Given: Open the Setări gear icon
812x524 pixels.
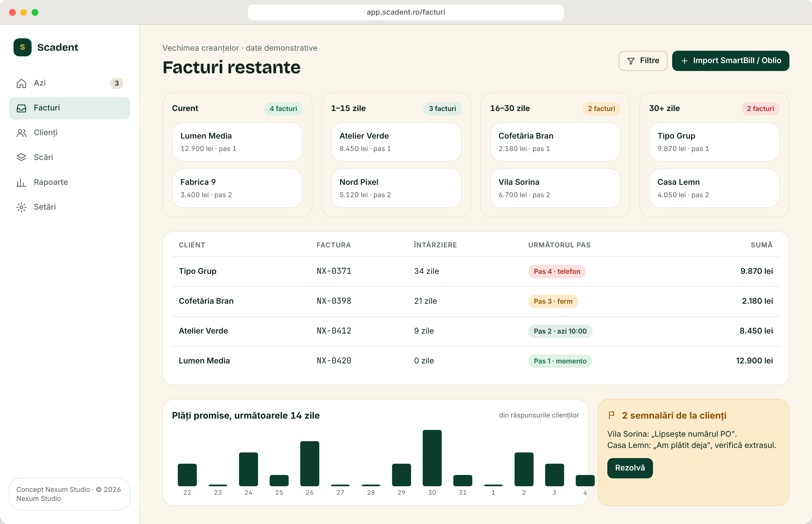Looking at the screenshot, I should click(x=21, y=207).
